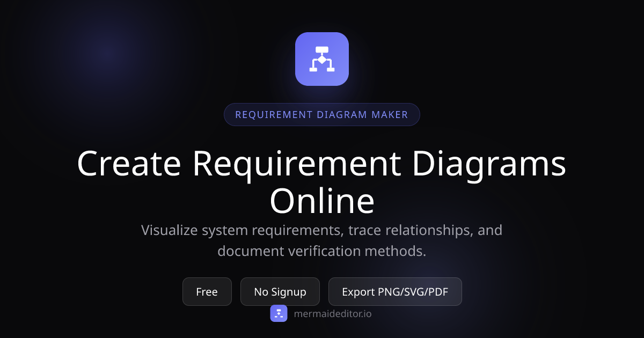Click the small mermaideditor.io logo icon

tap(279, 313)
